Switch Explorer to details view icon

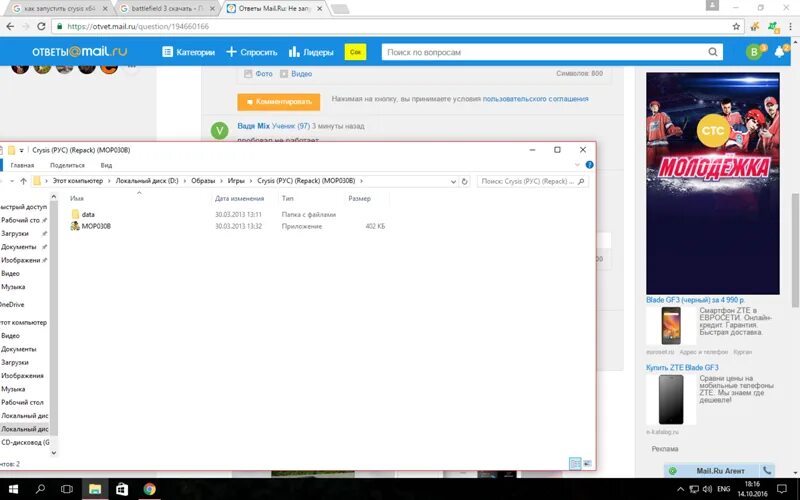[575, 463]
